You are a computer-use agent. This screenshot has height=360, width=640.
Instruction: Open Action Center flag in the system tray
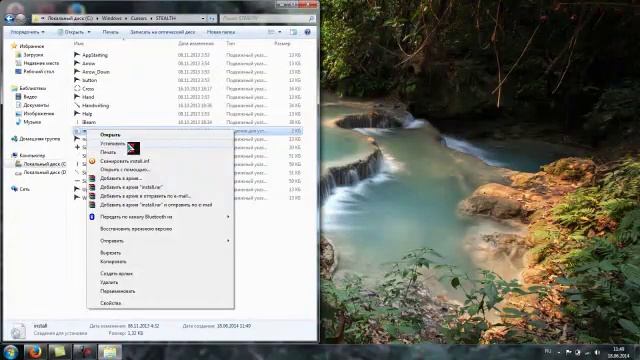pos(568,352)
